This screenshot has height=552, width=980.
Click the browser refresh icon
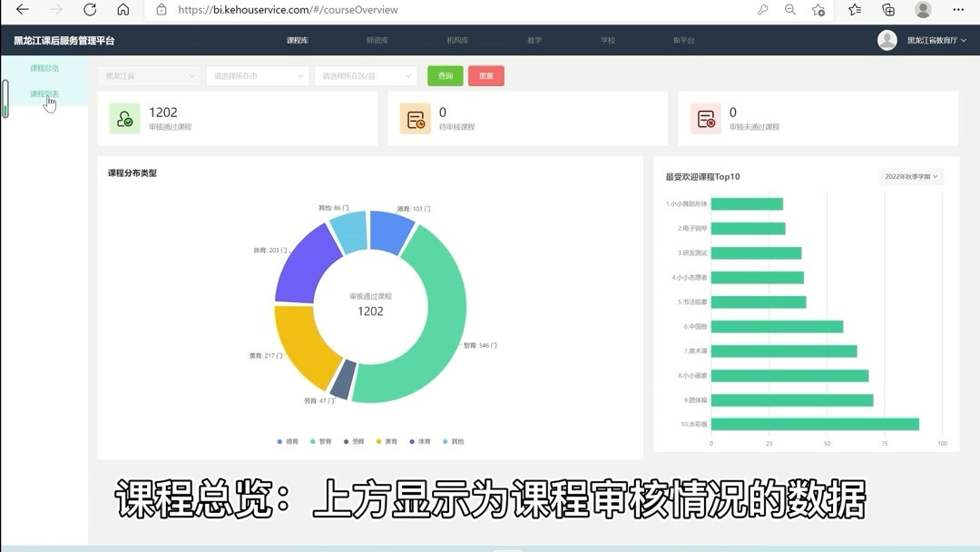pos(89,11)
